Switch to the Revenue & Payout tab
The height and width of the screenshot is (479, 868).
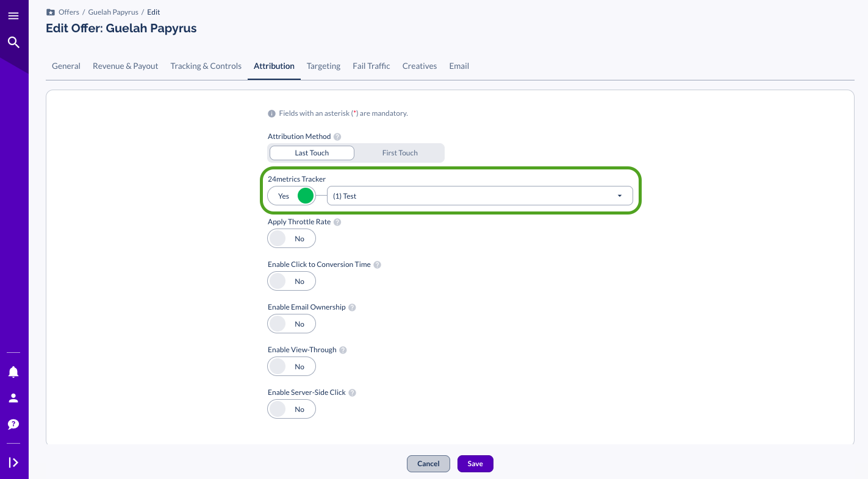pyautogui.click(x=126, y=66)
